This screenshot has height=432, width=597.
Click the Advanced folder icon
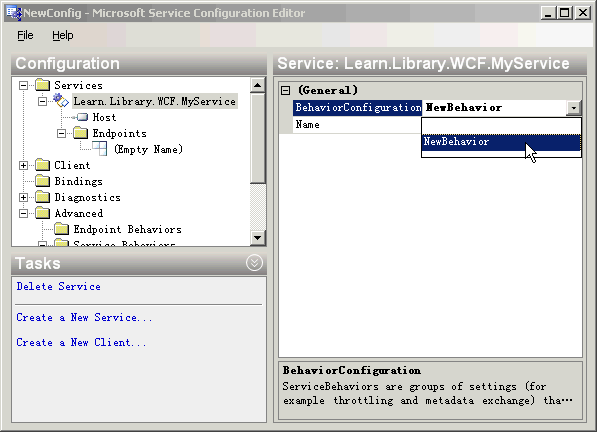(x=43, y=213)
